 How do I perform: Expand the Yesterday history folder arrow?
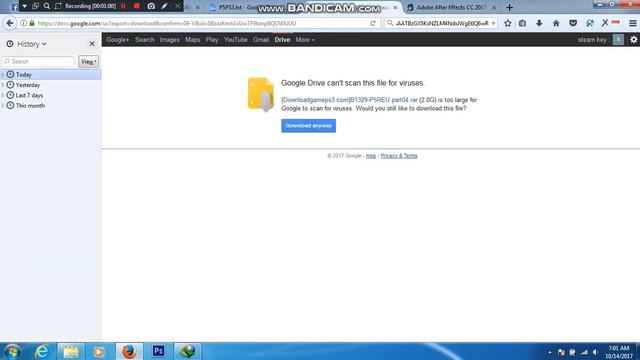click(3, 85)
